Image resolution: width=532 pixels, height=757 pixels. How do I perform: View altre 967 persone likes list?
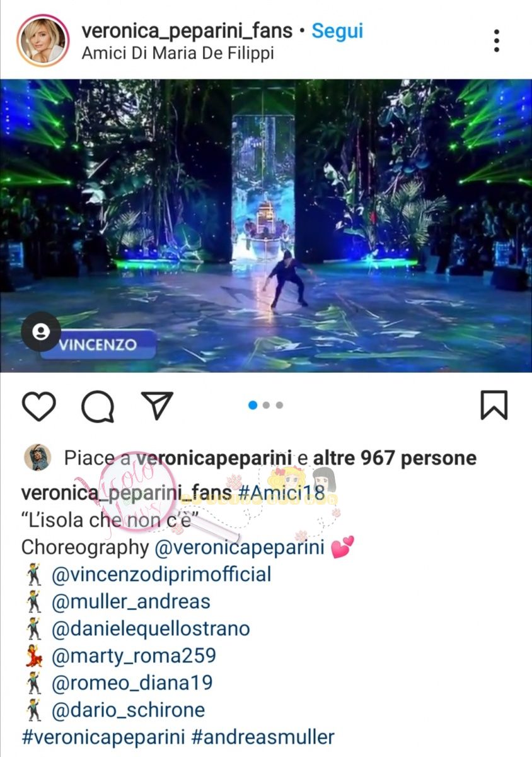[395, 458]
